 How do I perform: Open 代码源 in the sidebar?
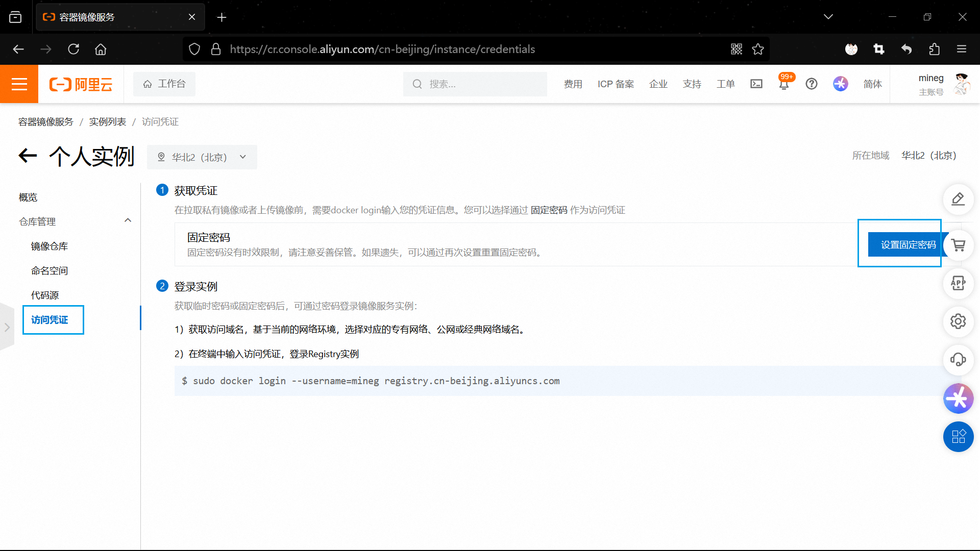(45, 295)
